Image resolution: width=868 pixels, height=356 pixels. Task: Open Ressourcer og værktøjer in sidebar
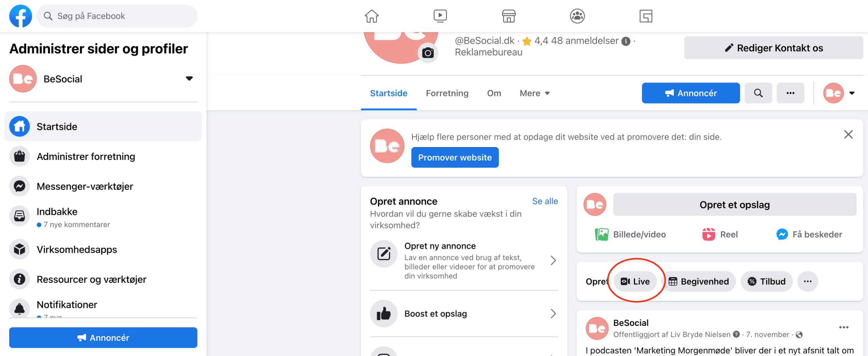click(103, 279)
